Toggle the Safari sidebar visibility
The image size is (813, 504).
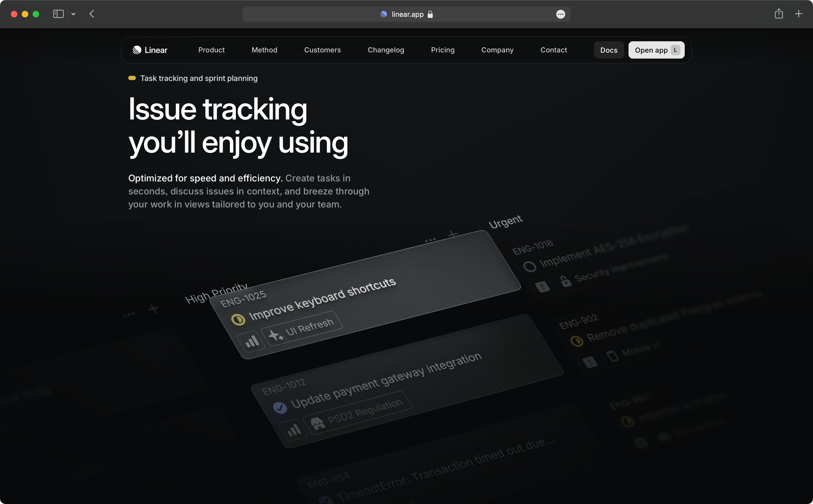(x=58, y=14)
